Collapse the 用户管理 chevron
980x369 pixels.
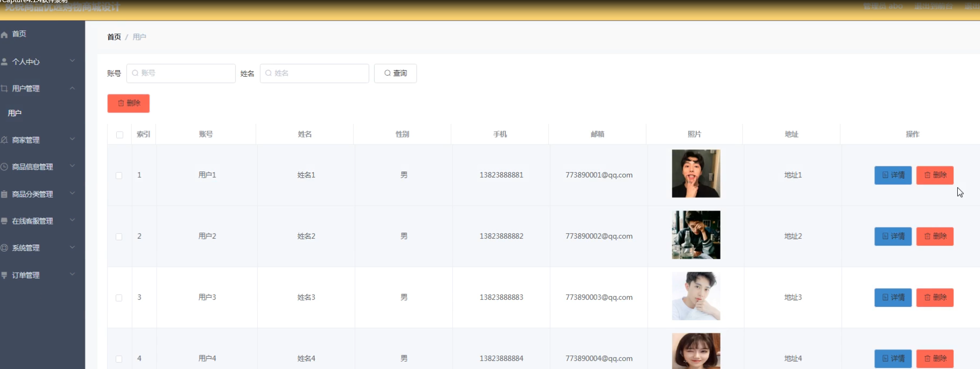72,88
